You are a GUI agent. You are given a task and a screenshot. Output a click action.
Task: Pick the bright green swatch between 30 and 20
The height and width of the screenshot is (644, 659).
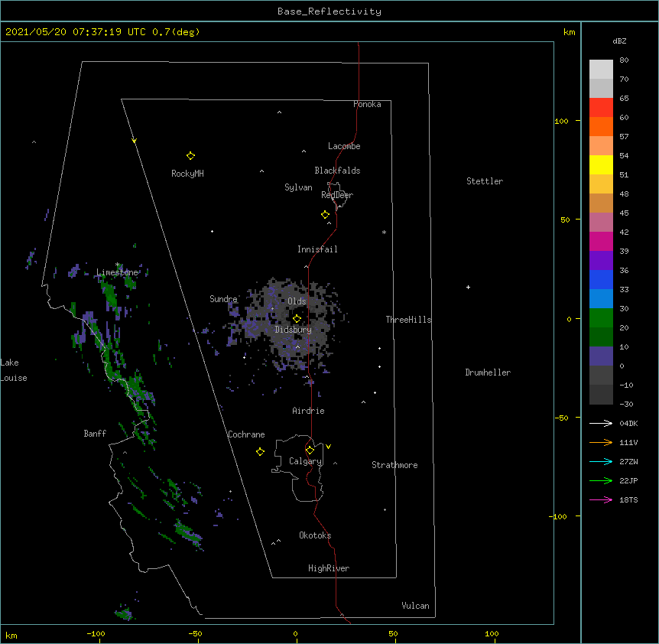click(601, 318)
